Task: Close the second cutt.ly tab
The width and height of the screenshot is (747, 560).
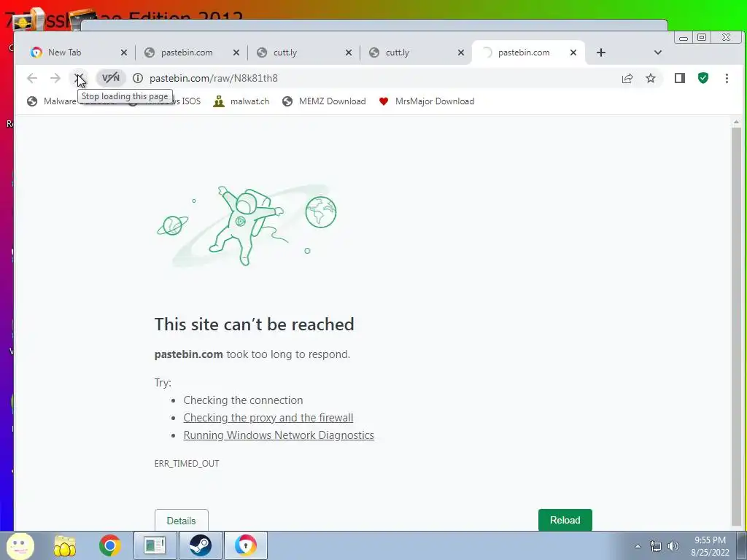Action: click(x=461, y=52)
